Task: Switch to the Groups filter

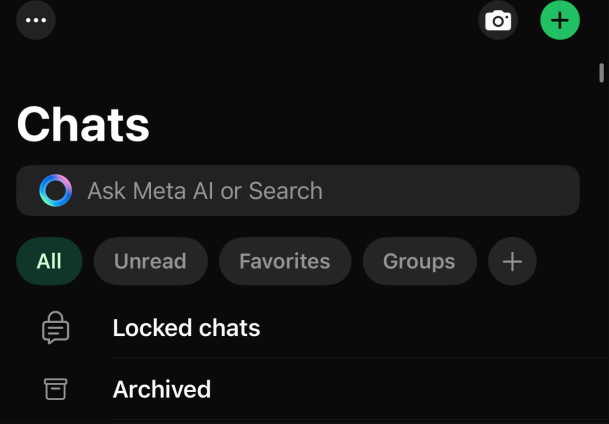Action: click(419, 262)
